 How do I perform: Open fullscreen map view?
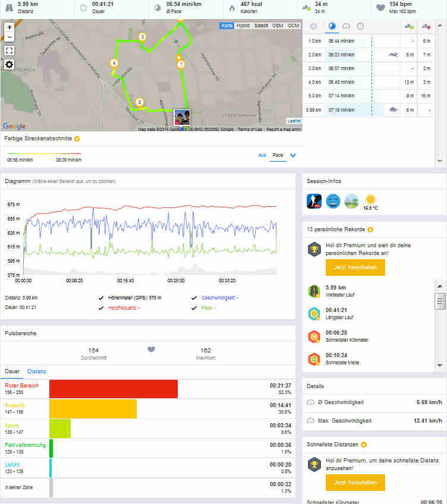coord(10,51)
